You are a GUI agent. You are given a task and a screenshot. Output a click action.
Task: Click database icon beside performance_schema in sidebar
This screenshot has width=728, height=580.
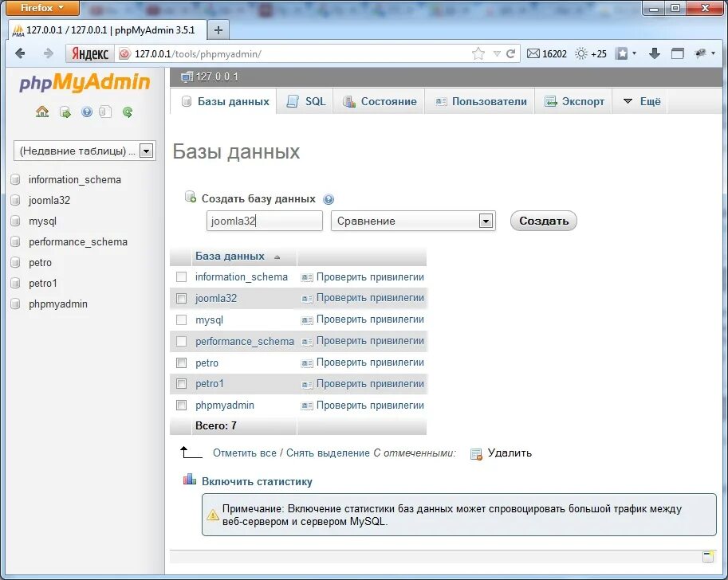tap(15, 241)
